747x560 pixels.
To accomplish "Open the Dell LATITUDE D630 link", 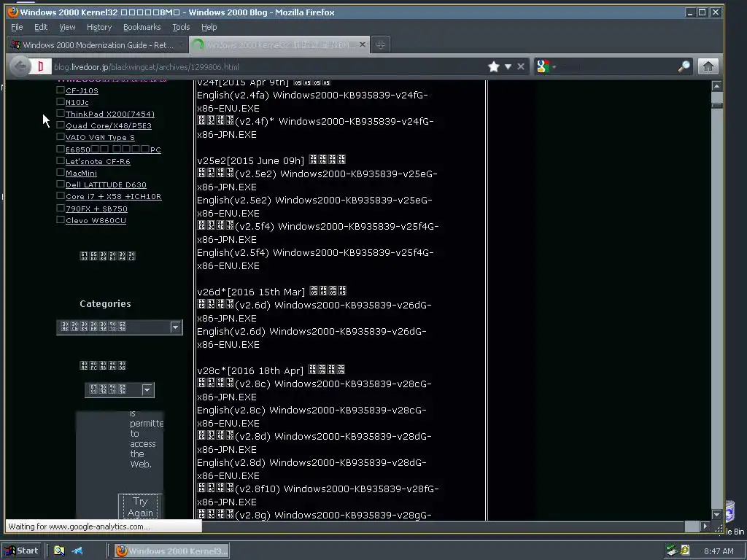I will (x=106, y=184).
